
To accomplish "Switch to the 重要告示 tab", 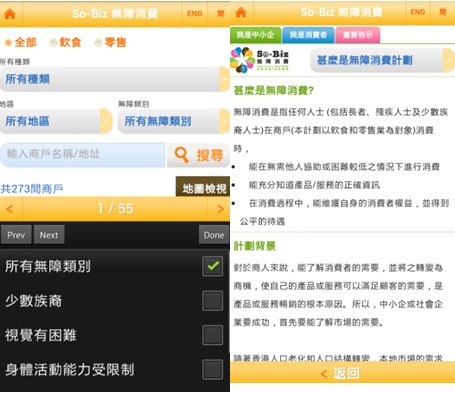I will coord(358,35).
